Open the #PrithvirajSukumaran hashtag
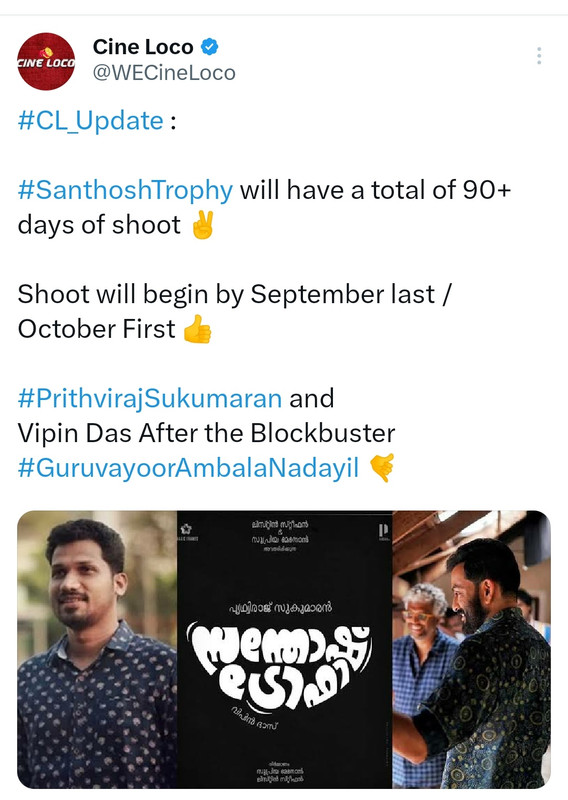 [x=150, y=398]
